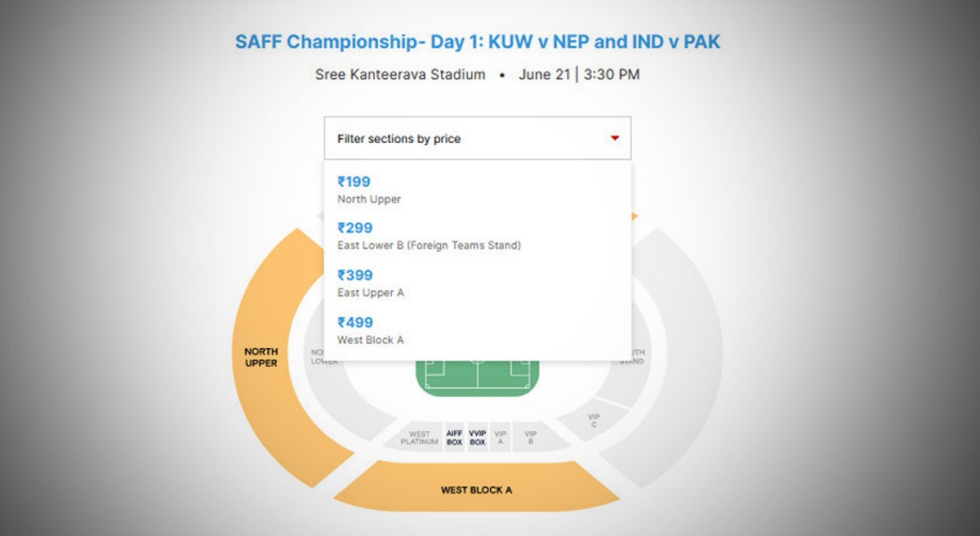Screen dimensions: 980x536
Task: Click the Sree Kanteerava Stadium venue text
Action: pyautogui.click(x=400, y=74)
